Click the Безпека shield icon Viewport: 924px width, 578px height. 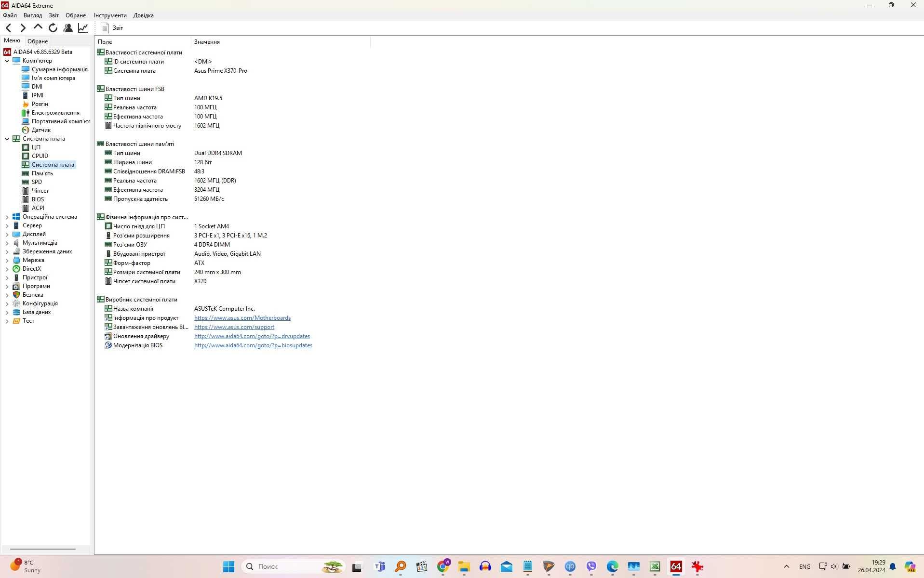pyautogui.click(x=16, y=295)
